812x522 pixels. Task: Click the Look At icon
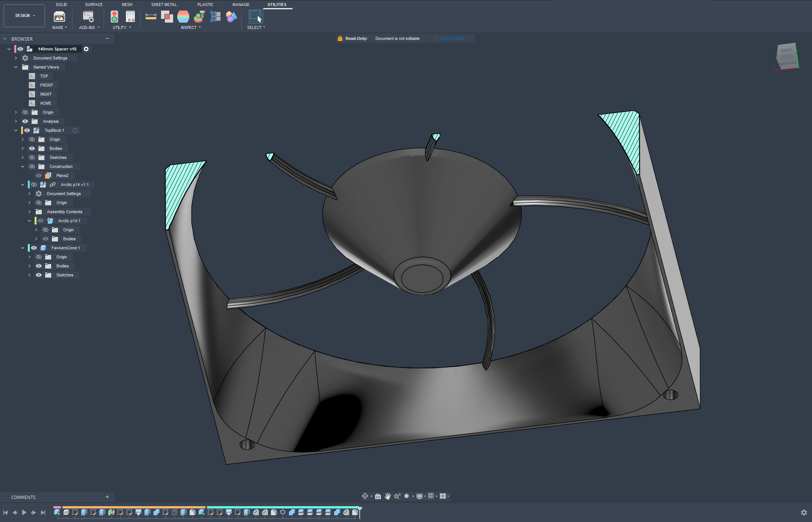point(378,496)
